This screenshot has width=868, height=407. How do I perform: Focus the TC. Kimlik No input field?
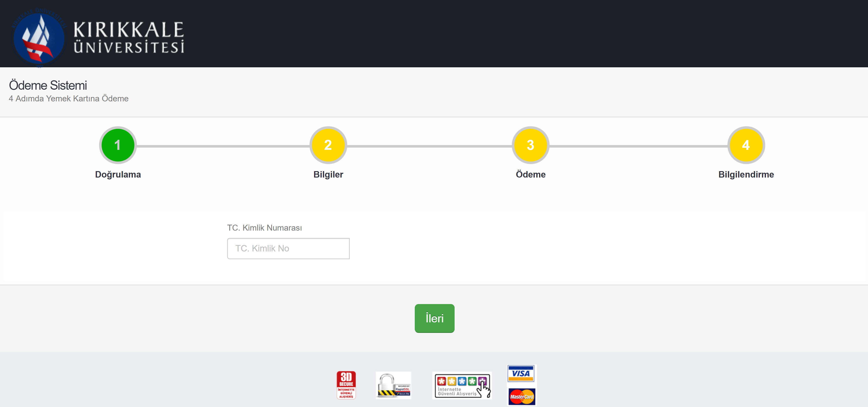288,248
